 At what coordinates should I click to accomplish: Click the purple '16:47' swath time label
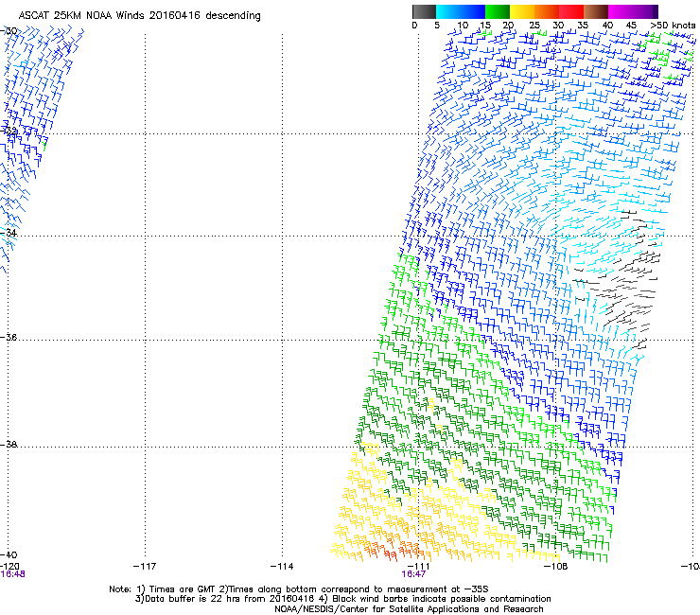(413, 574)
